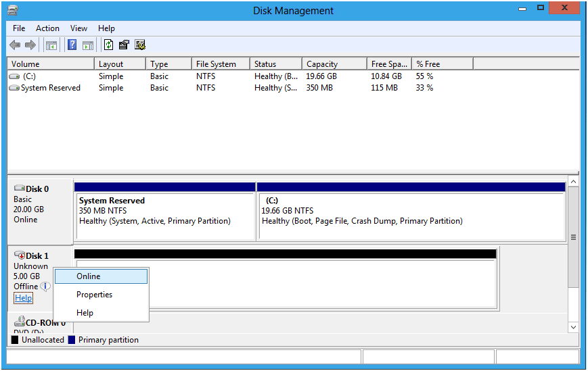Sort by the Volume column header
The image size is (588, 371).
tap(51, 64)
